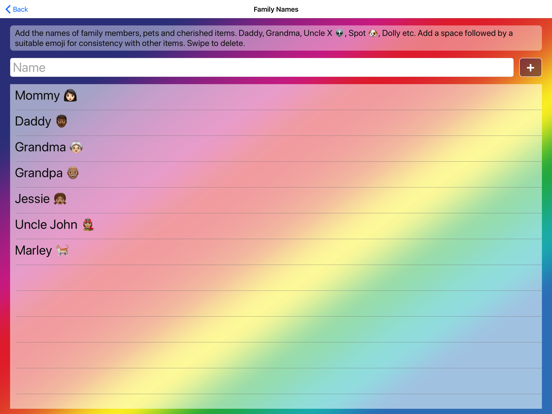Click the dog emoji beside Marley
The width and height of the screenshot is (552, 414).
point(62,250)
